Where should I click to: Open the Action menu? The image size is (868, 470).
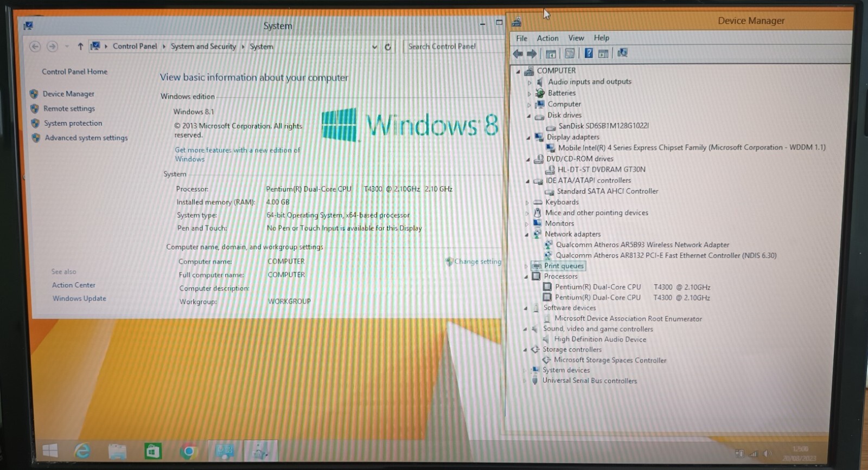point(547,38)
